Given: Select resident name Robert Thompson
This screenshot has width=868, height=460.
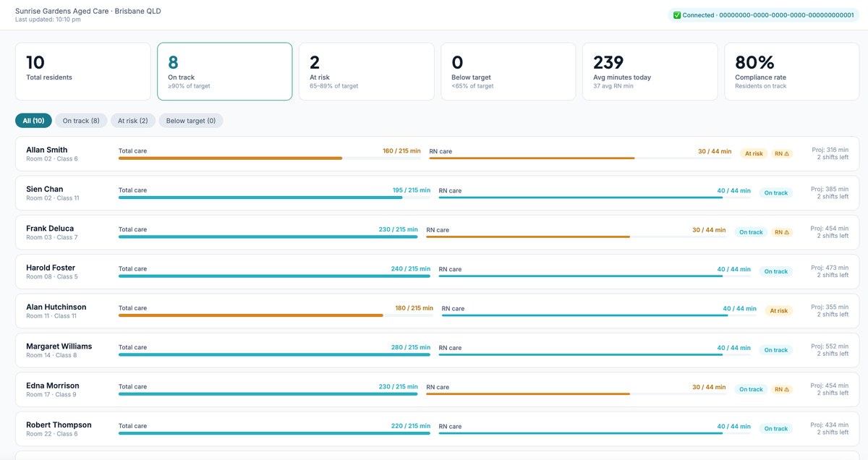Looking at the screenshot, I should [x=59, y=425].
